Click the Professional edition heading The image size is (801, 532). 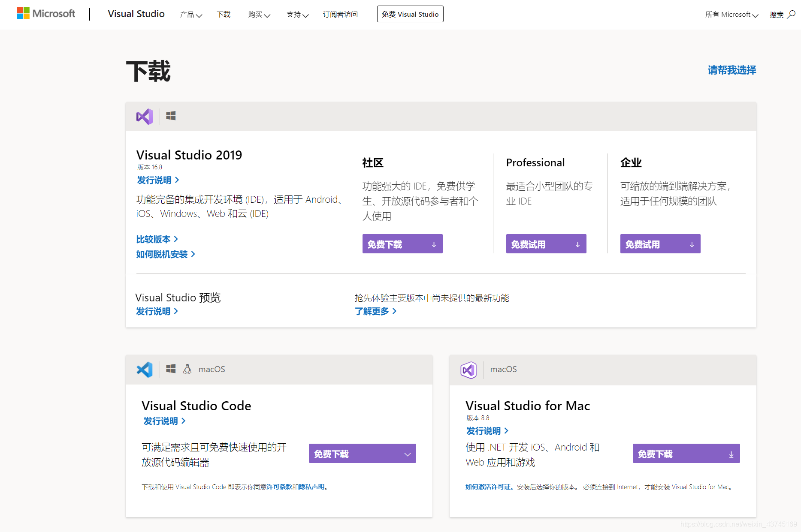coord(535,162)
